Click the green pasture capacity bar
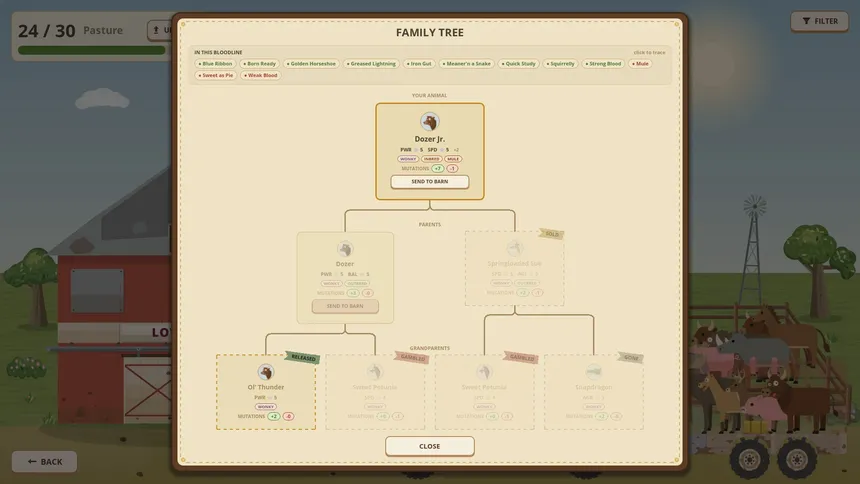Image resolution: width=860 pixels, height=484 pixels. pos(92,50)
